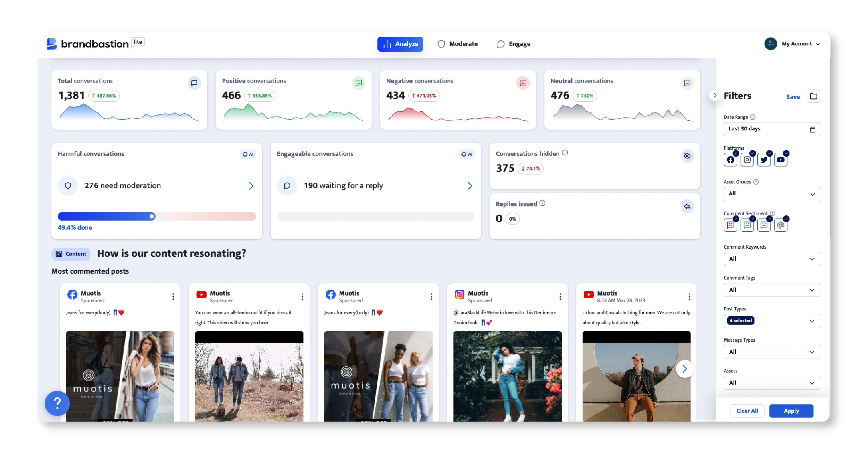The width and height of the screenshot is (868, 454).
Task: Click the sad-face icon on Negative conversations card
Action: coord(523,83)
